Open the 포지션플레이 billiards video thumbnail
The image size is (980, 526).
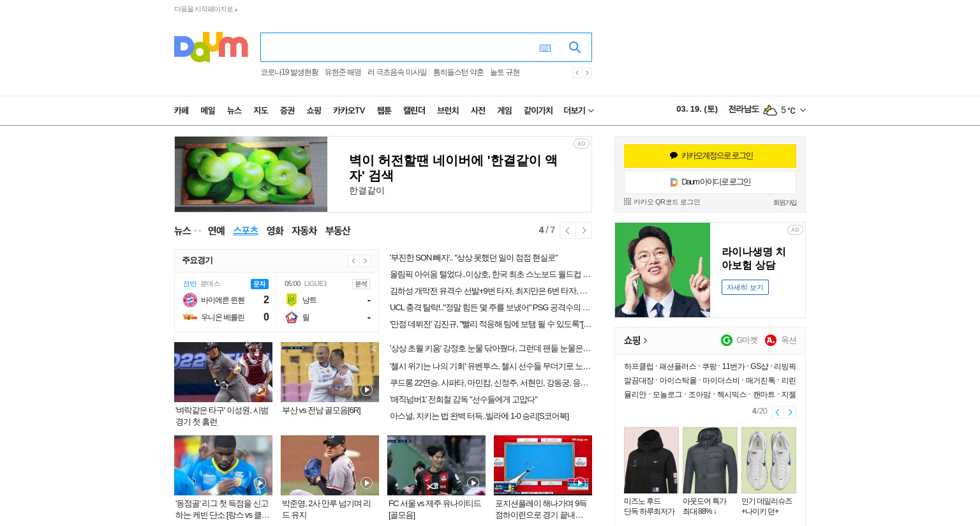(543, 465)
